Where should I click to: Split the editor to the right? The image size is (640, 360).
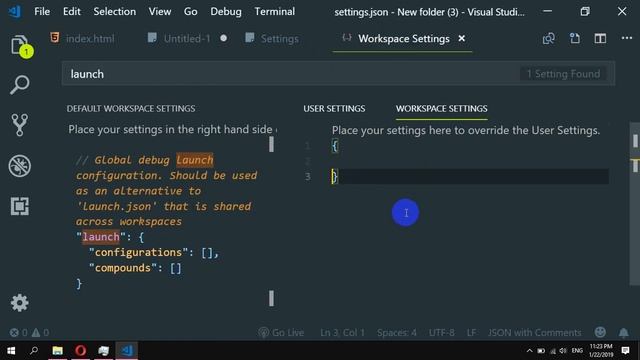pos(600,39)
